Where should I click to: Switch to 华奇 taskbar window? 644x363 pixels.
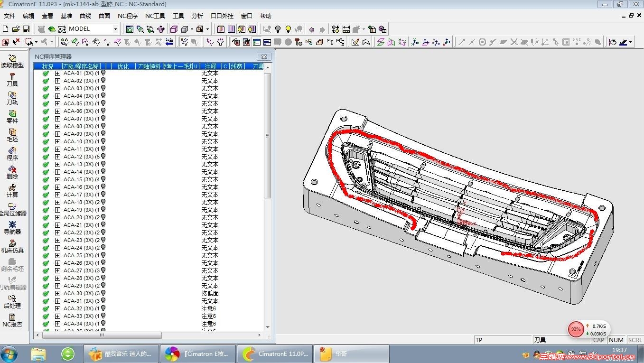point(351,354)
